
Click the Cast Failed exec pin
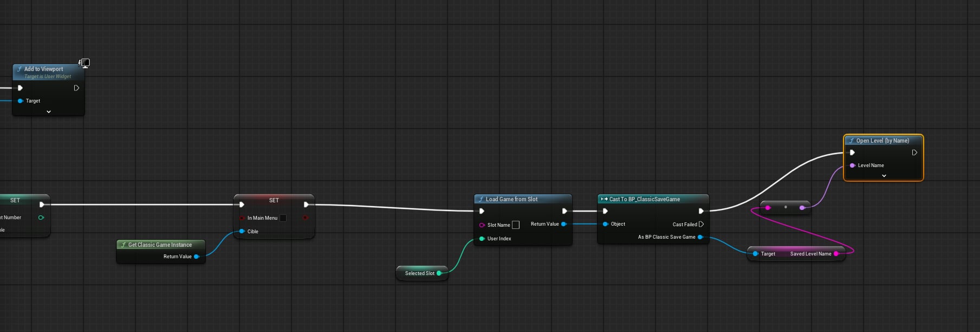(x=701, y=224)
